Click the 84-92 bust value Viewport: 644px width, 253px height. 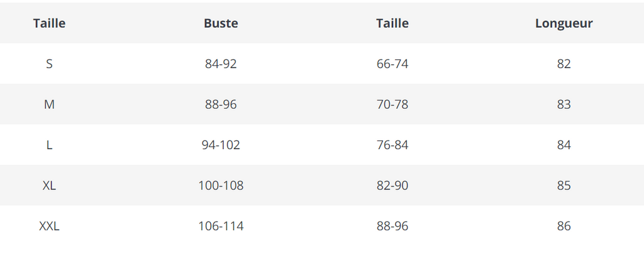click(221, 64)
